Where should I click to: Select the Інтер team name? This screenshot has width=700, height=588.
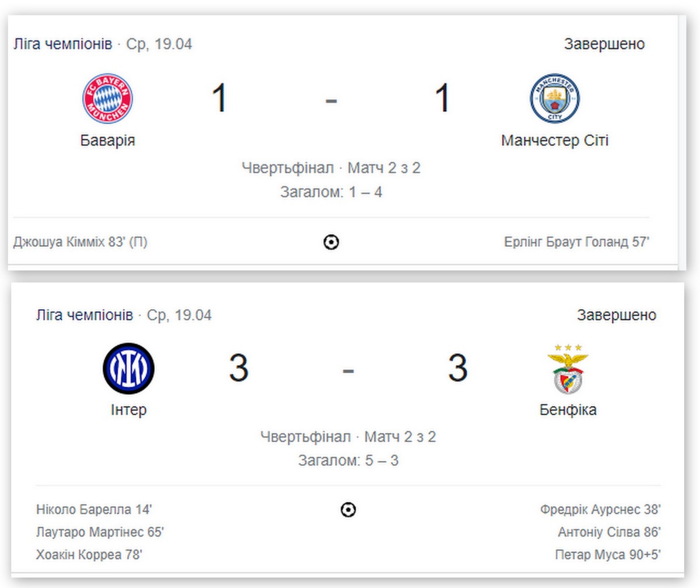coord(128,410)
